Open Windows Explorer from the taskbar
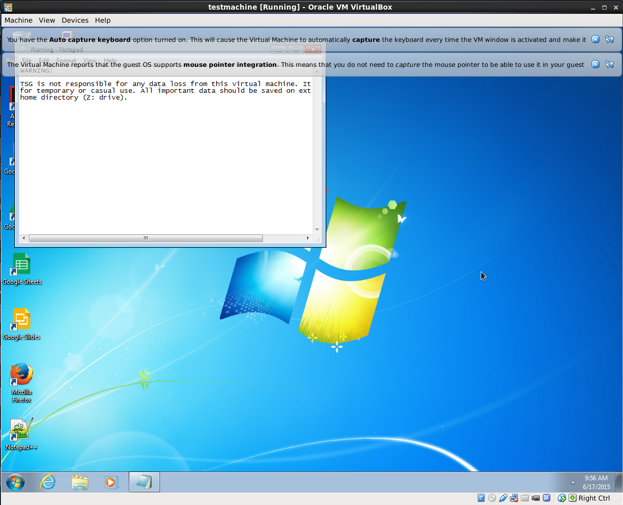The width and height of the screenshot is (623, 505). pyautogui.click(x=80, y=482)
